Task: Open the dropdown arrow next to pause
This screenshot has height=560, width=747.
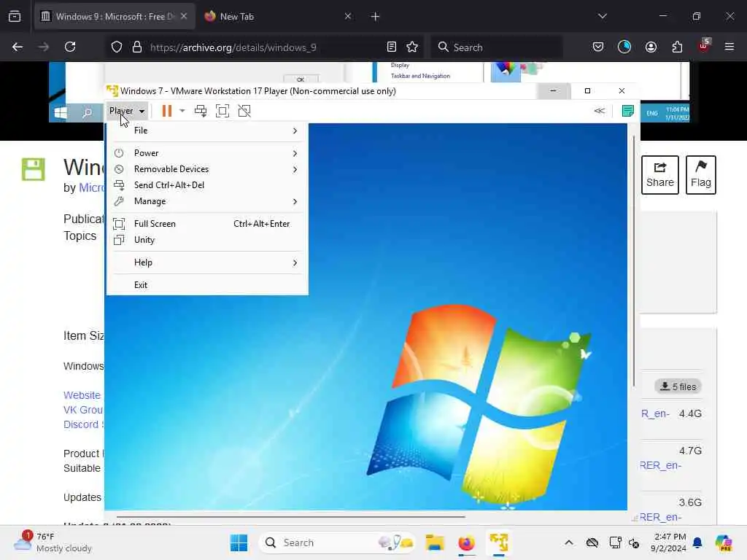Action: 182,111
